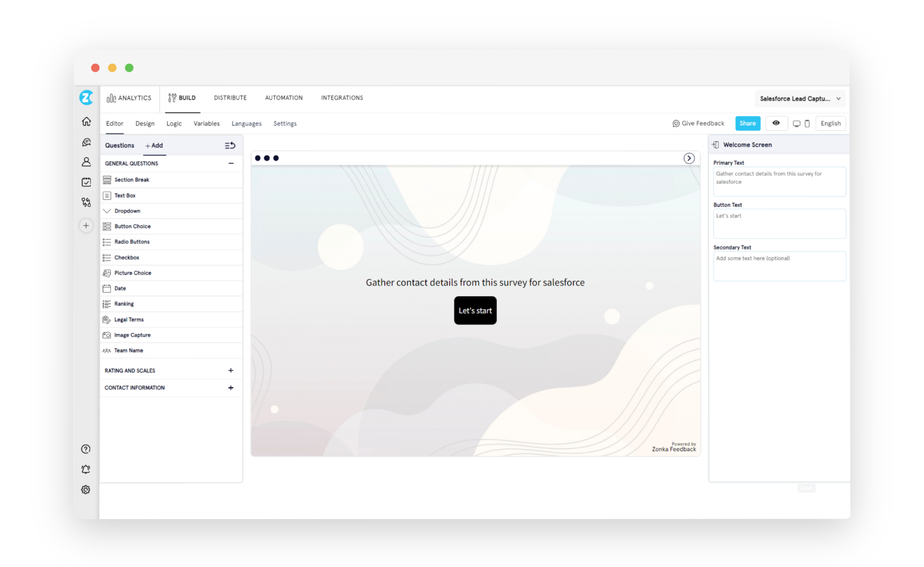The width and height of the screenshot is (924, 567).
Task: Open the Home icon in the left rail
Action: tap(86, 121)
